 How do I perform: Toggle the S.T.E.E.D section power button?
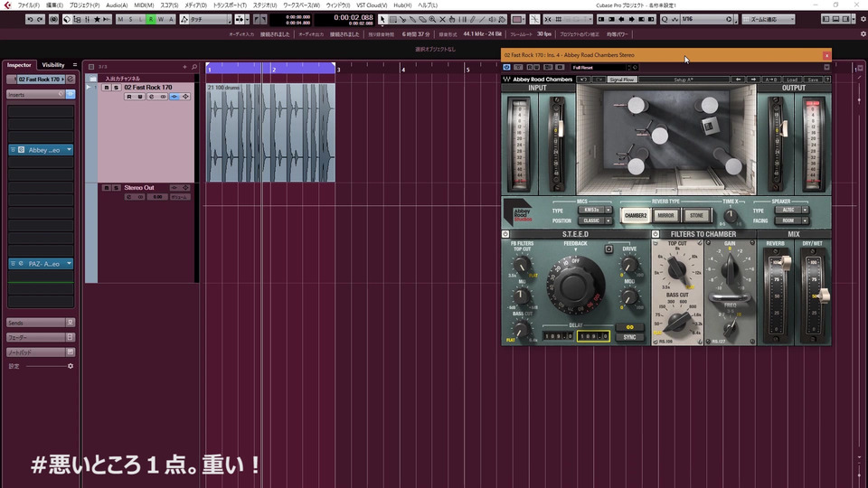505,234
